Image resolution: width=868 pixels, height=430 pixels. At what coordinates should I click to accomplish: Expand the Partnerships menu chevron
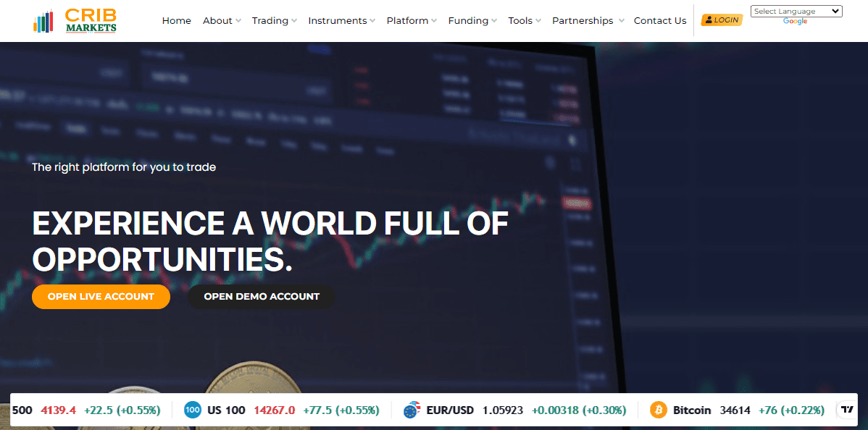[x=622, y=21]
